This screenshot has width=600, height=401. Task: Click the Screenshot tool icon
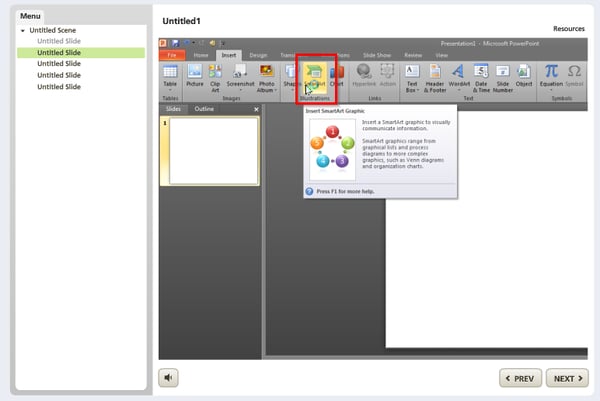[x=240, y=72]
